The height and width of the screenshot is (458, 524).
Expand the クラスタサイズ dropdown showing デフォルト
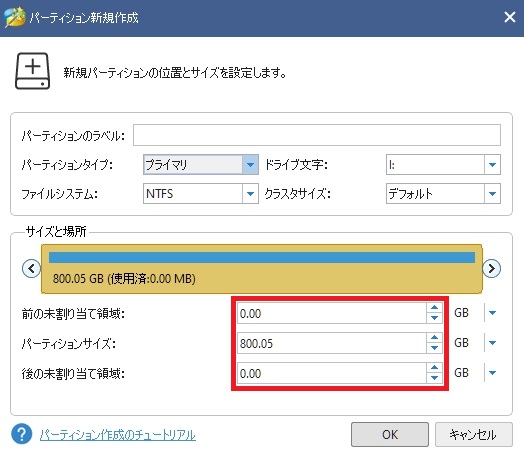(x=443, y=193)
